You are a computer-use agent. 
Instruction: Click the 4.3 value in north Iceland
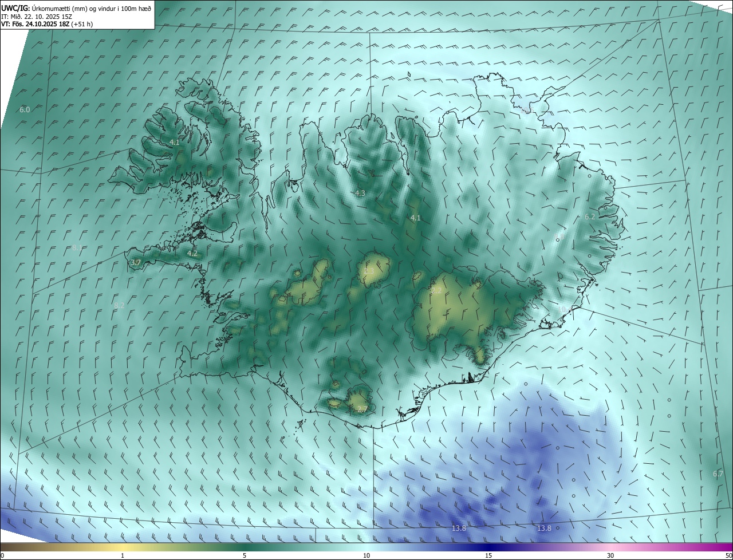[x=360, y=194]
